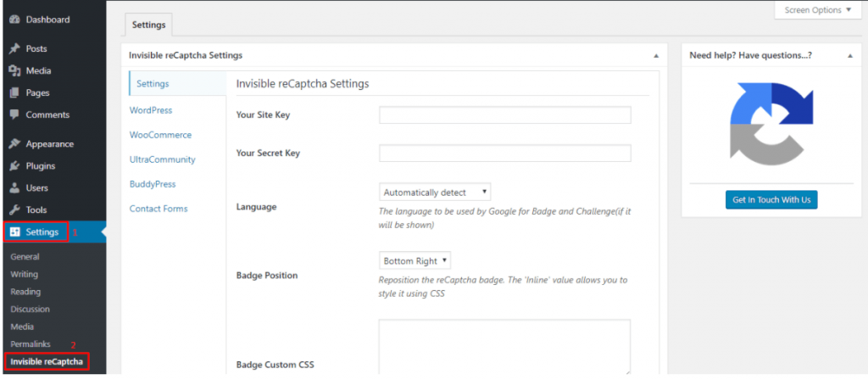Open the Users menu label
Viewport: 868px width, 380px height.
coord(37,188)
